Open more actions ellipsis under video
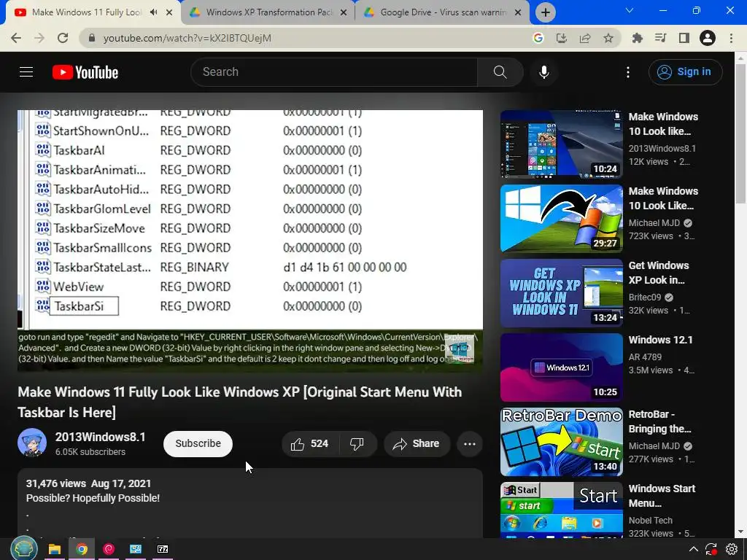The image size is (747, 560). tap(470, 444)
